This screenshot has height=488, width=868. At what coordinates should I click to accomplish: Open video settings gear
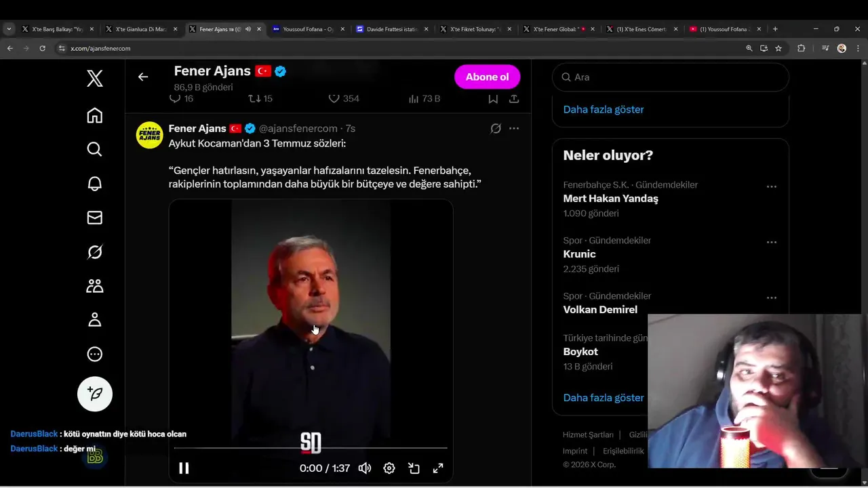click(x=389, y=468)
